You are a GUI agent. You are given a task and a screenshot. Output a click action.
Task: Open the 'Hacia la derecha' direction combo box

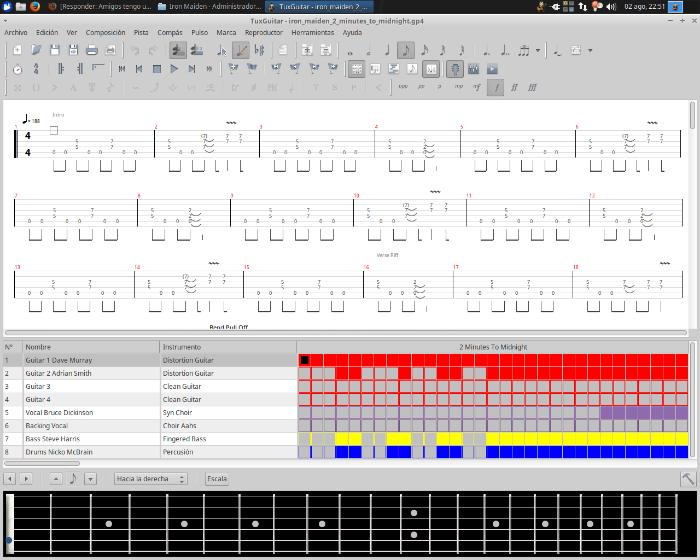[x=151, y=479]
